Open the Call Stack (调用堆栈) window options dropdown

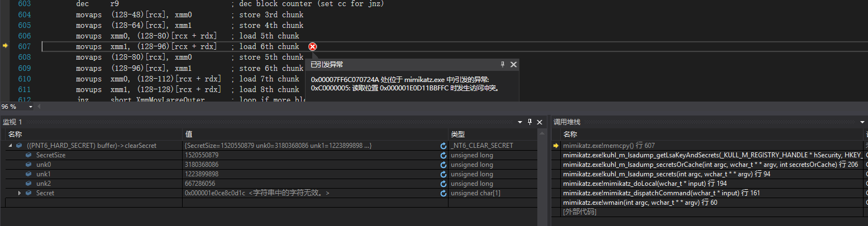point(863,122)
